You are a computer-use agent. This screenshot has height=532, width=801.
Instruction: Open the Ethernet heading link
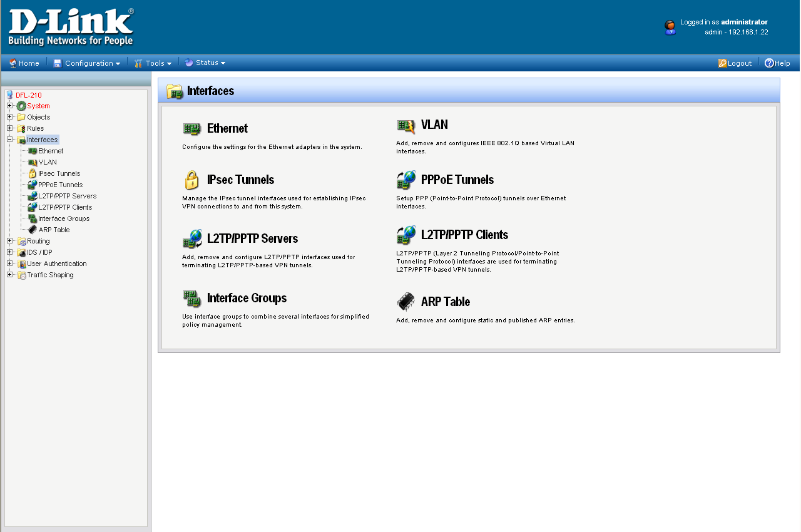pos(227,128)
